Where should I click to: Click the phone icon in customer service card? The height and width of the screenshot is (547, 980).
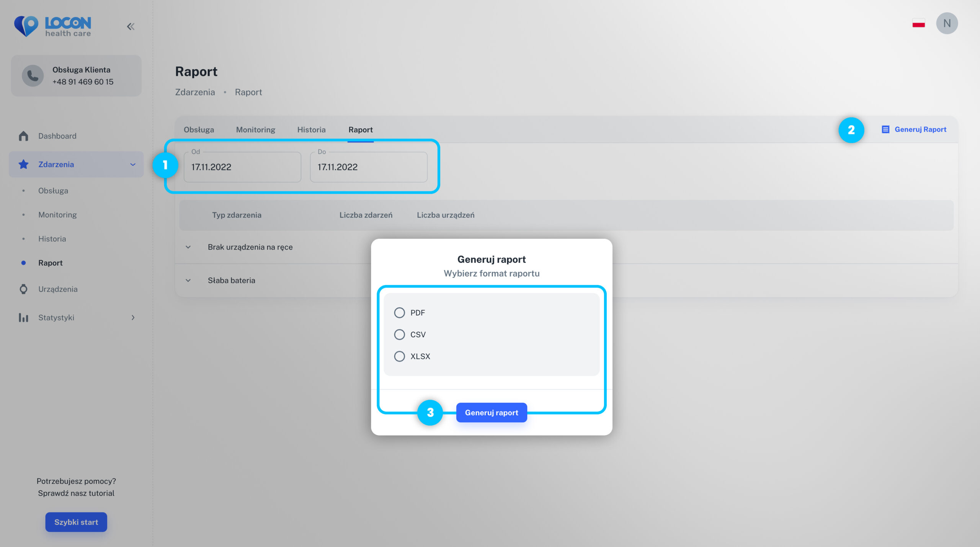coord(33,76)
